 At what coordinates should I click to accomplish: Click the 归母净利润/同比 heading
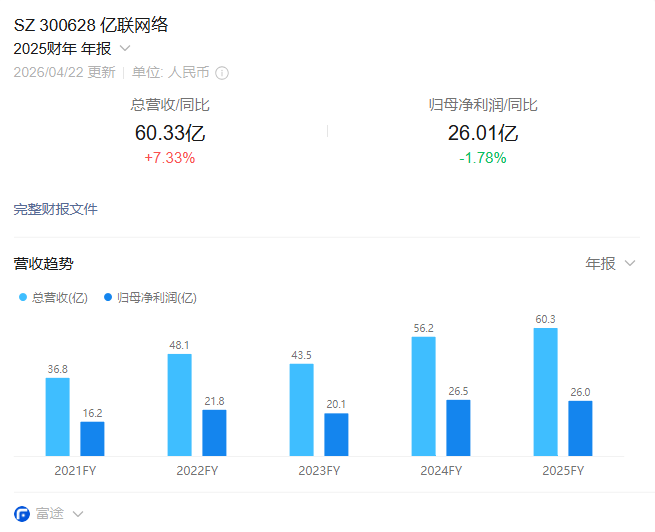[483, 104]
